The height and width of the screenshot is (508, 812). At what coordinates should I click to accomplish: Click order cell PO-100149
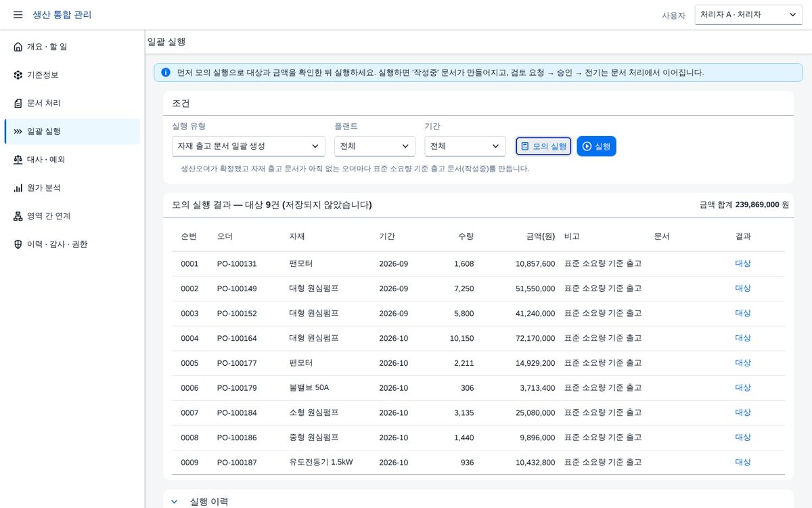237,289
